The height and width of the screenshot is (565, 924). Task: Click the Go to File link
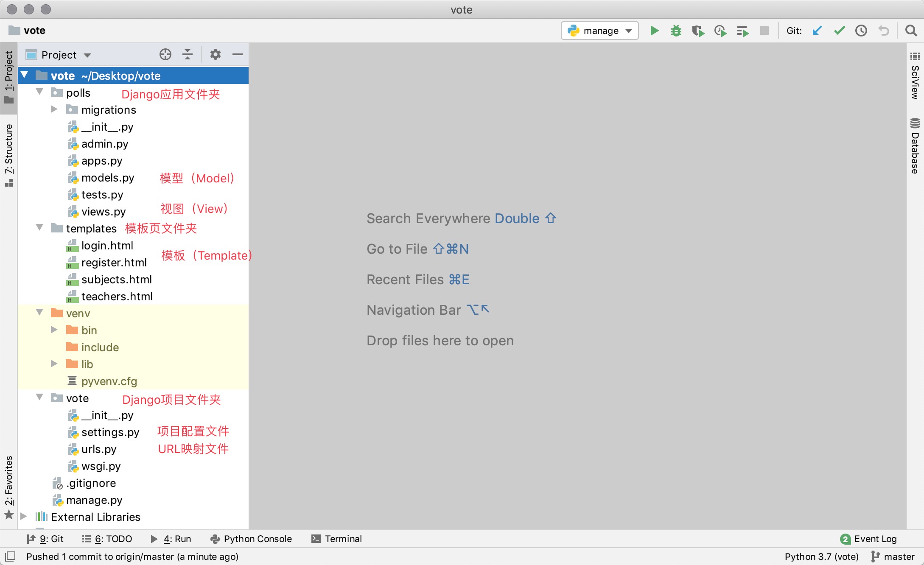pos(397,249)
